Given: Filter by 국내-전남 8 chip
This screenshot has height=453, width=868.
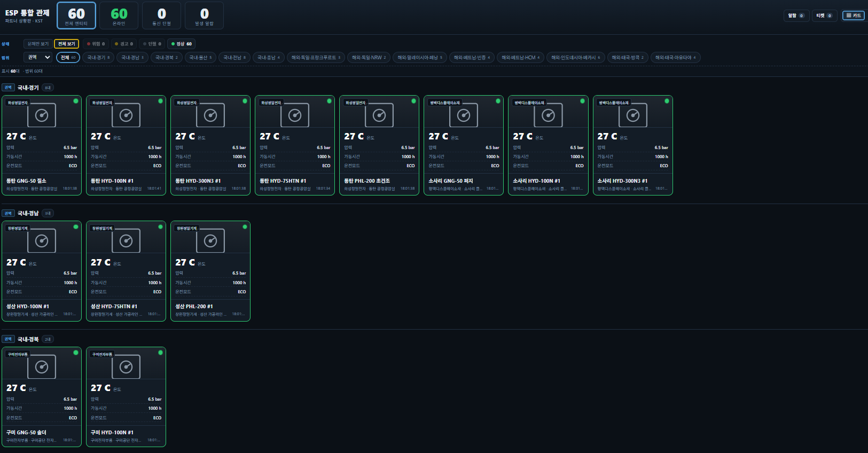Looking at the screenshot, I should click(234, 57).
